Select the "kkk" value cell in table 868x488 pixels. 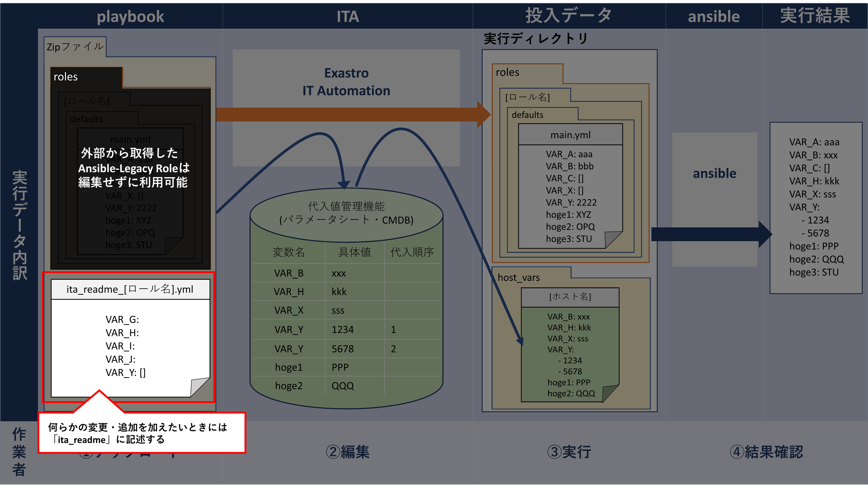coord(339,292)
